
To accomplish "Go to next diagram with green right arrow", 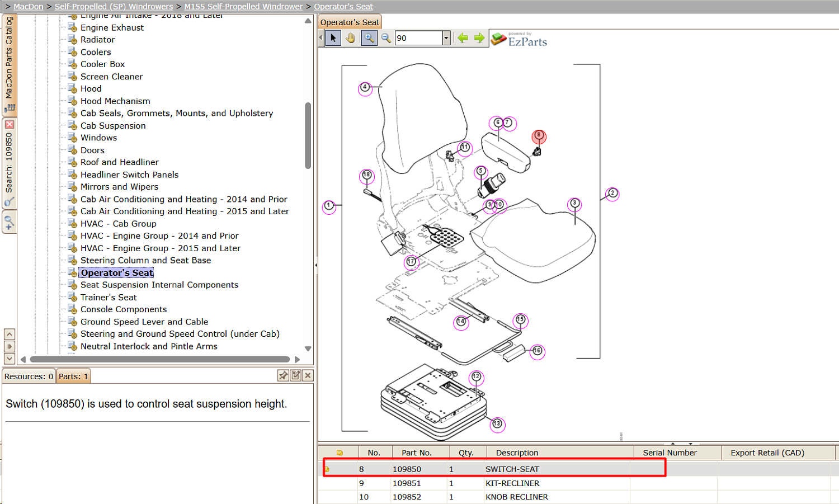I will [x=479, y=38].
